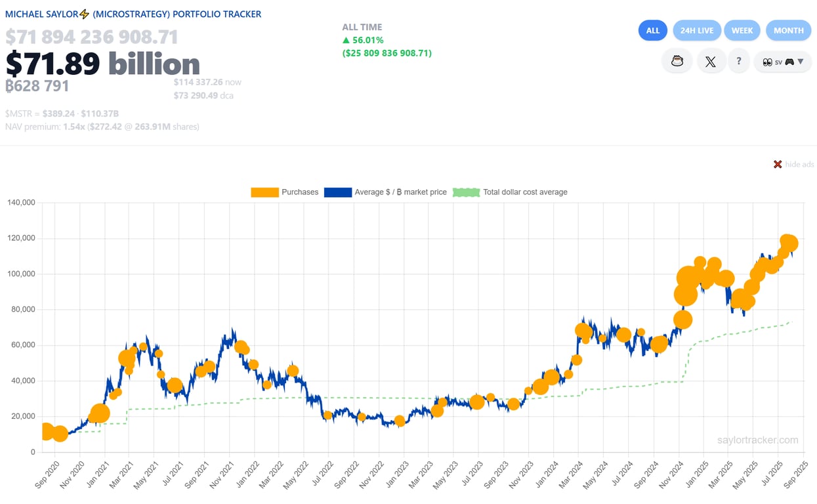Click the green dotted DCA legend swatch

click(466, 192)
